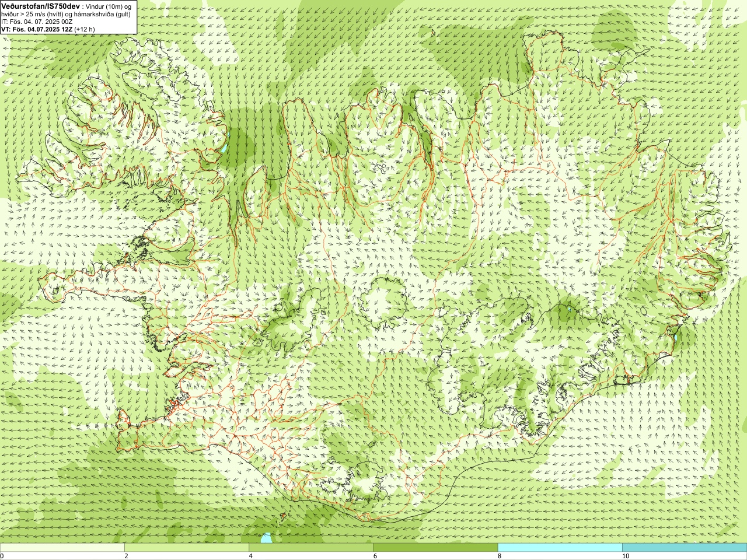Screen dimensions: 747x560
Task: Click the teal legend swatch above 10 m/s
Action: (685, 548)
